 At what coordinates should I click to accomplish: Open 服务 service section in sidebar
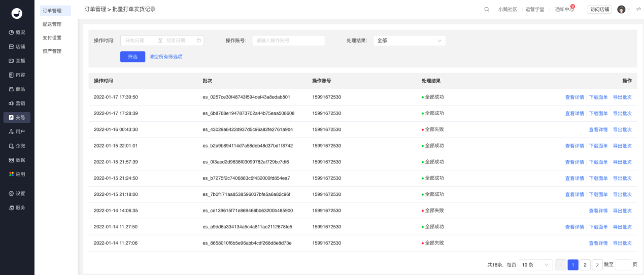point(17,208)
